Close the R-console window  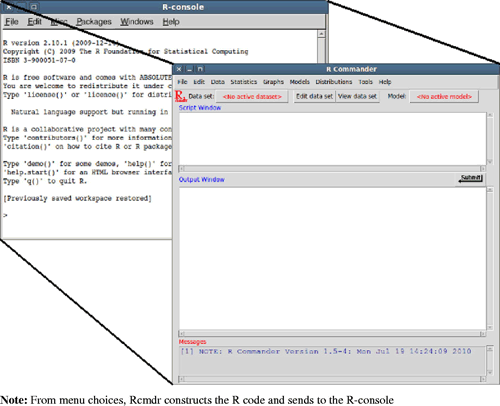[x=9, y=6]
